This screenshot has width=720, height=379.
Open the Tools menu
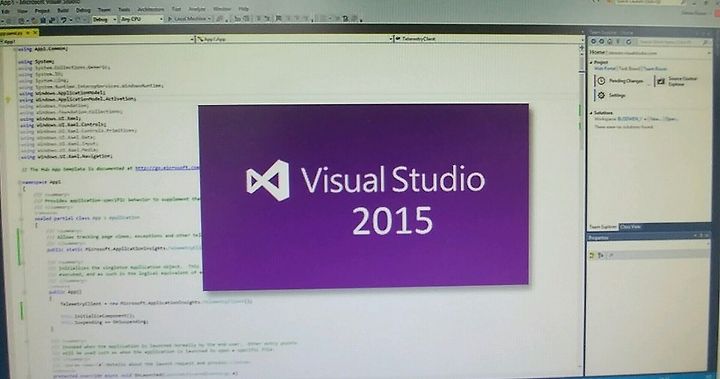124,10
